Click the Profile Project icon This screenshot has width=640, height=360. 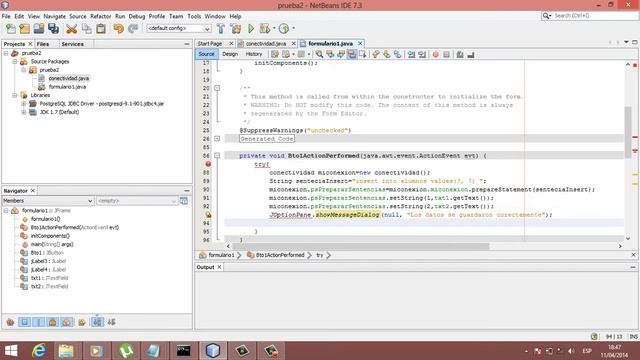coord(284,29)
